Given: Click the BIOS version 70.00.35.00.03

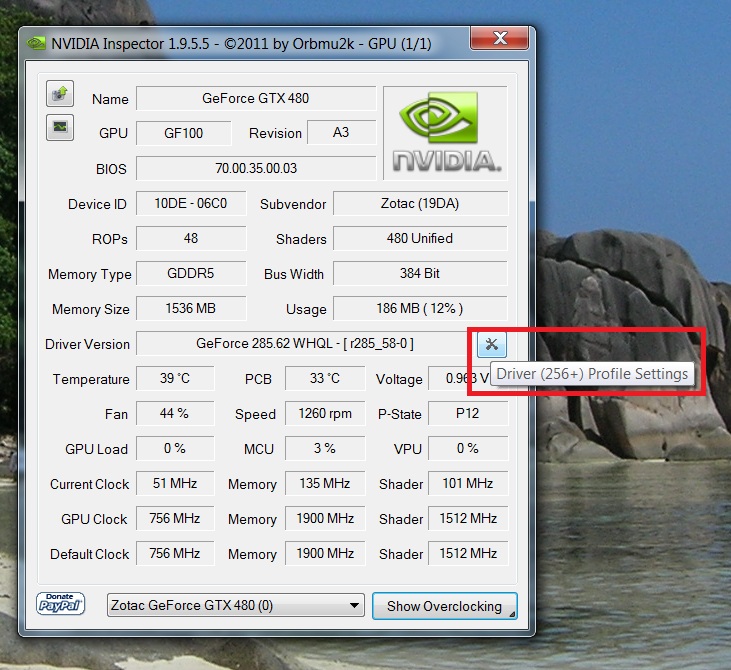Looking at the screenshot, I should click(x=256, y=168).
